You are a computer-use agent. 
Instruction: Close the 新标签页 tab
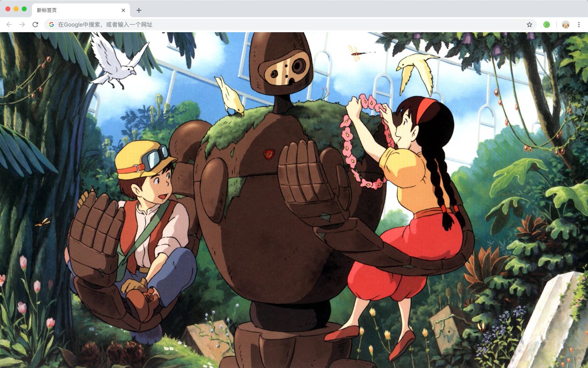(123, 10)
